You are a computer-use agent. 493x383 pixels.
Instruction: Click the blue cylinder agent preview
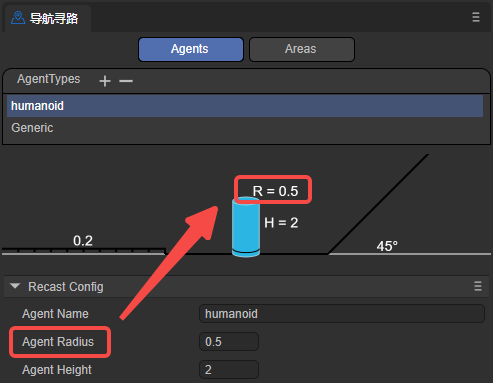tap(246, 227)
